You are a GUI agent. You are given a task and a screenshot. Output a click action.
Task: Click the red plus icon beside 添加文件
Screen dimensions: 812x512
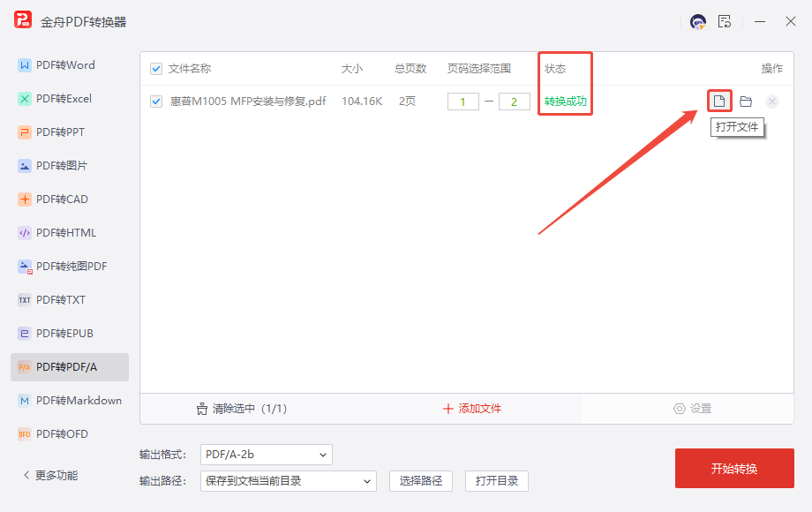(x=448, y=409)
